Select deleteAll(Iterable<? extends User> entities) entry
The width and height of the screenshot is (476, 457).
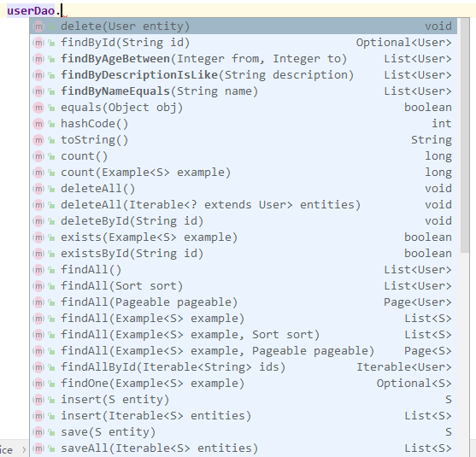(244, 205)
